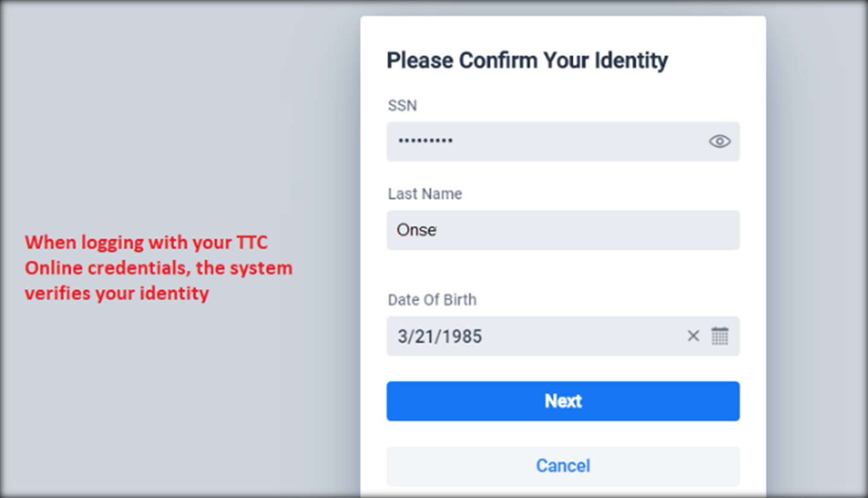Click the 3/21/1985 date value
This screenshot has height=498, width=868.
click(440, 337)
